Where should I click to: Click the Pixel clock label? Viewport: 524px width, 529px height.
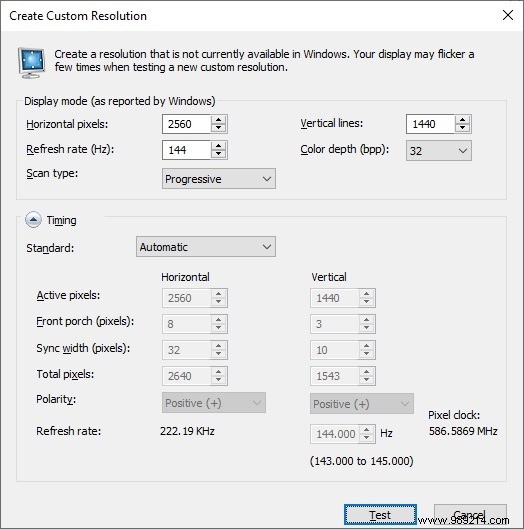pos(454,415)
